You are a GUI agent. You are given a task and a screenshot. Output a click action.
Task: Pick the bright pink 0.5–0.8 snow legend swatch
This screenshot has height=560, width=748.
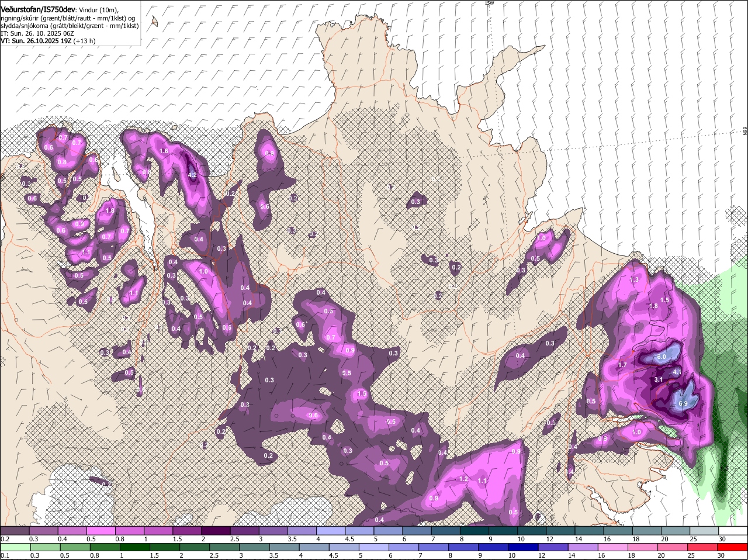click(x=101, y=530)
